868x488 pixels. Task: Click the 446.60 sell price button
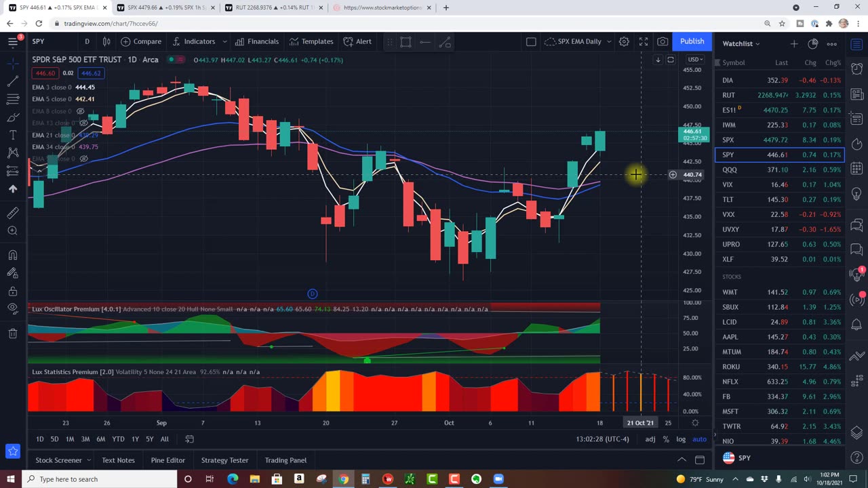(45, 73)
